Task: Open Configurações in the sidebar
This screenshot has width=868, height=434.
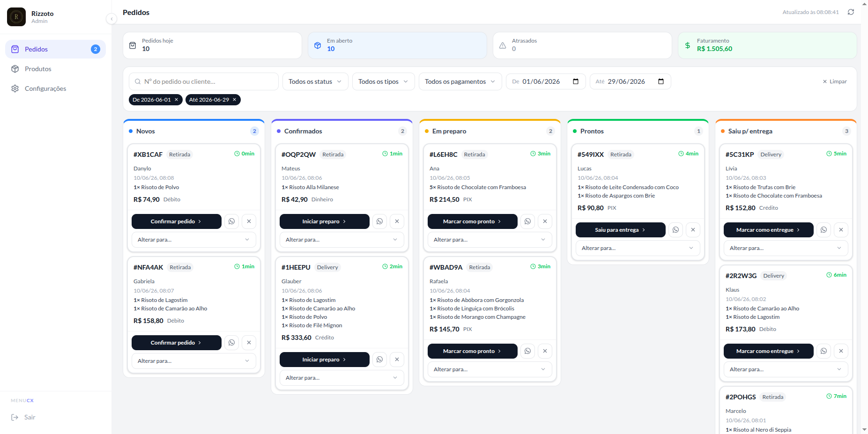Action: click(56, 88)
